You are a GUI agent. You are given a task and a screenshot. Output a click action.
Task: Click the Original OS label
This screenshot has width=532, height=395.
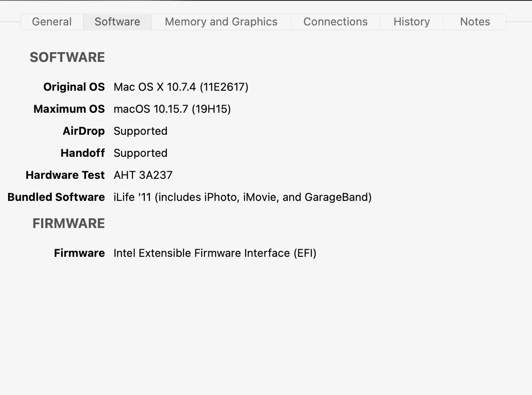(x=74, y=87)
